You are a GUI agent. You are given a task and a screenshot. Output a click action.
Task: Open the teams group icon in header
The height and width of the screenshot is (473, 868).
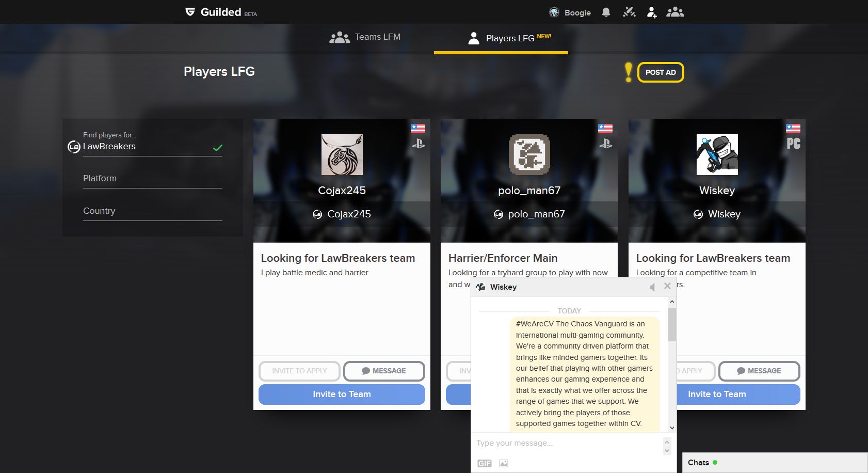pos(675,12)
